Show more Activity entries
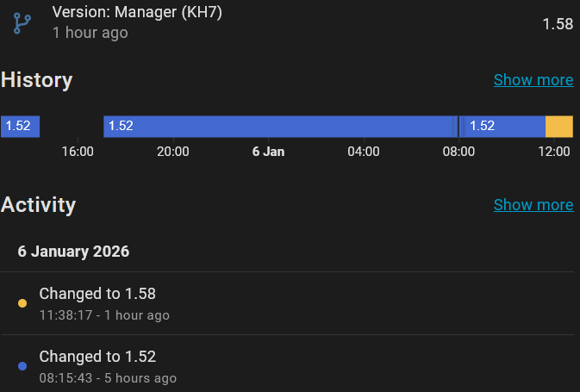Viewport: 580px width, 392px height. 533,205
